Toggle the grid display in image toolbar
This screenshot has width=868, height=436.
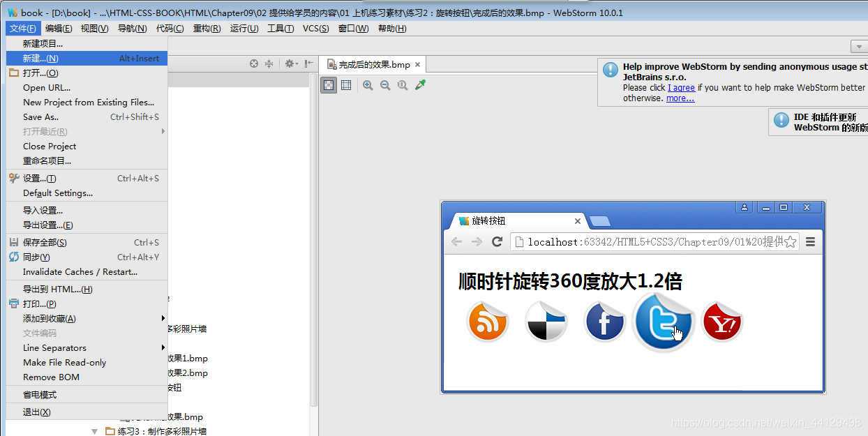click(346, 85)
